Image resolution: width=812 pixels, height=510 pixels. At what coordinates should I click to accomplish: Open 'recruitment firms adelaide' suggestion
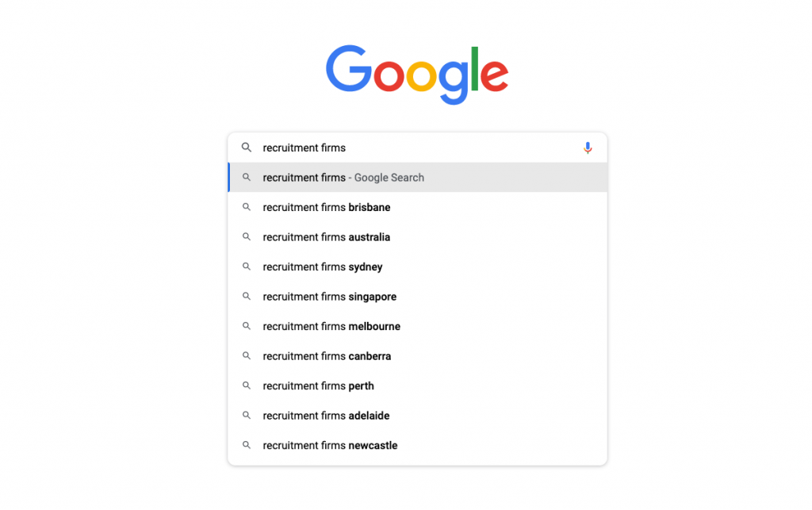417,416
